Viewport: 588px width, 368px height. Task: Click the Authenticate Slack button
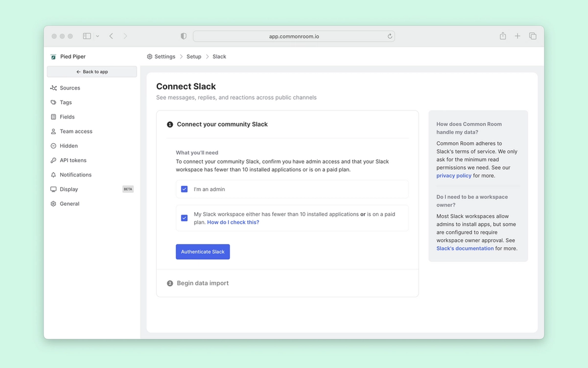point(203,252)
